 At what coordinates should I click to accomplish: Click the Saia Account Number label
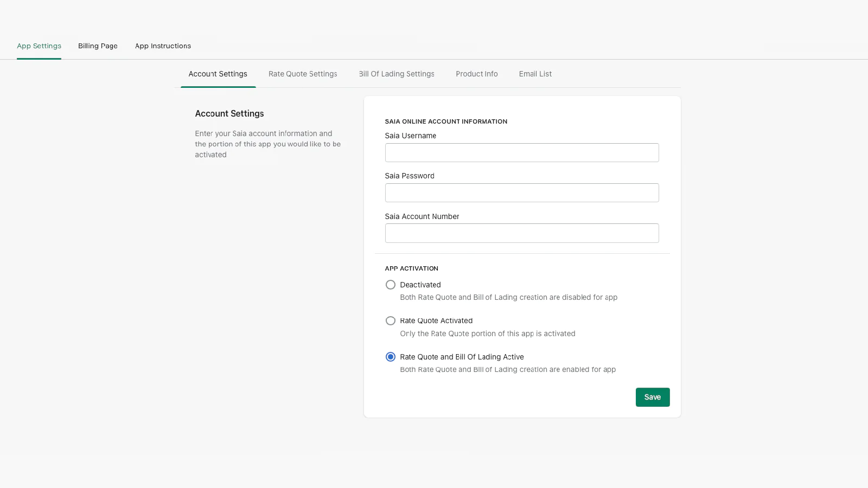click(422, 216)
